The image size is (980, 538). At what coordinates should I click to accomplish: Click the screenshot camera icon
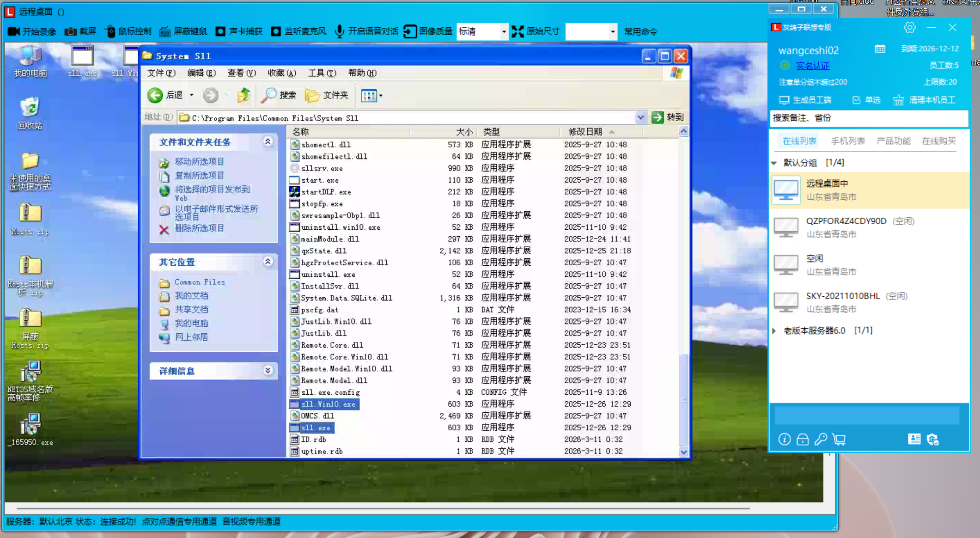coord(71,31)
